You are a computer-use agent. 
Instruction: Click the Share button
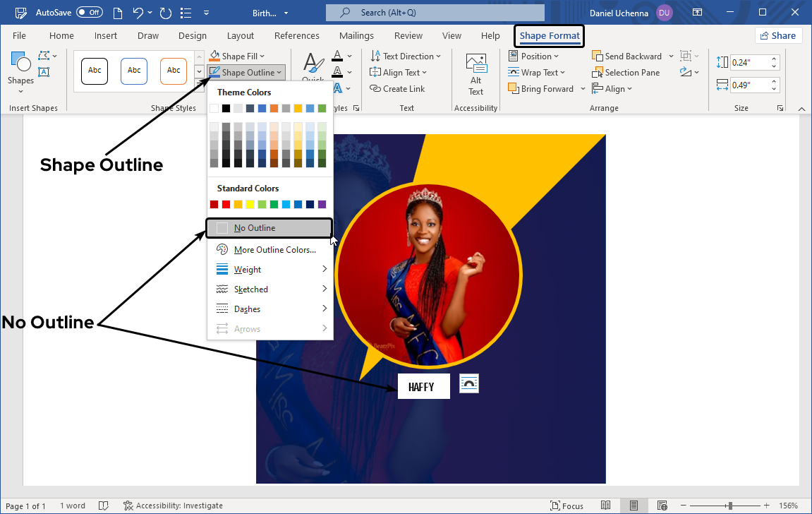click(777, 36)
